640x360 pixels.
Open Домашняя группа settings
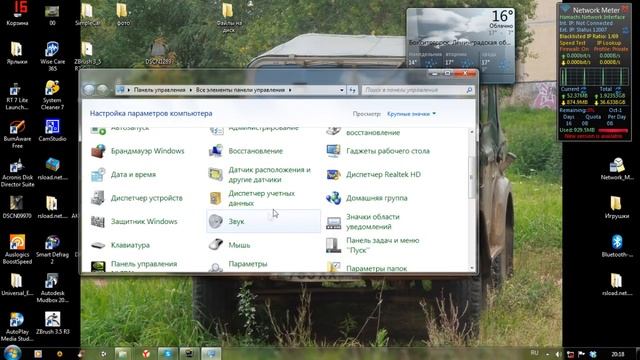click(367, 198)
